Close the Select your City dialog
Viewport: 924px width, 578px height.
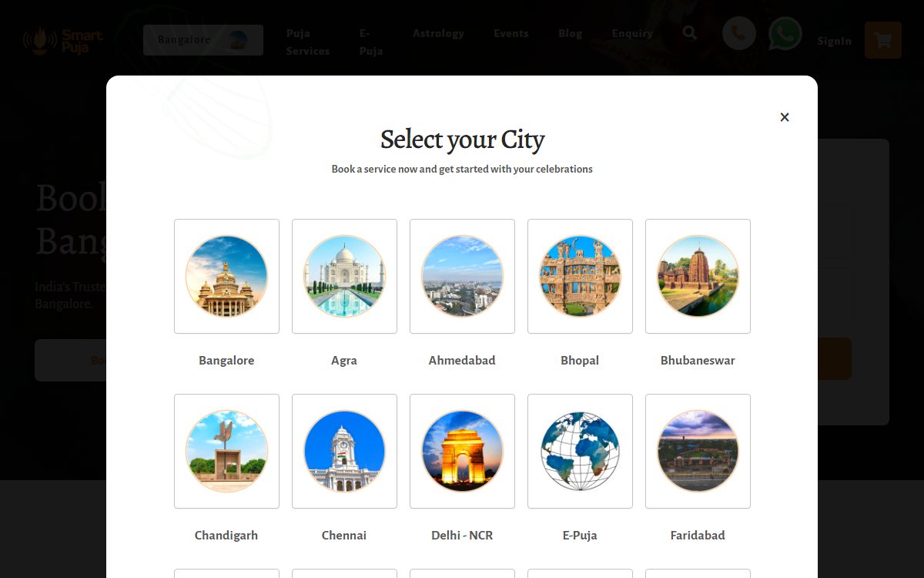coord(785,117)
